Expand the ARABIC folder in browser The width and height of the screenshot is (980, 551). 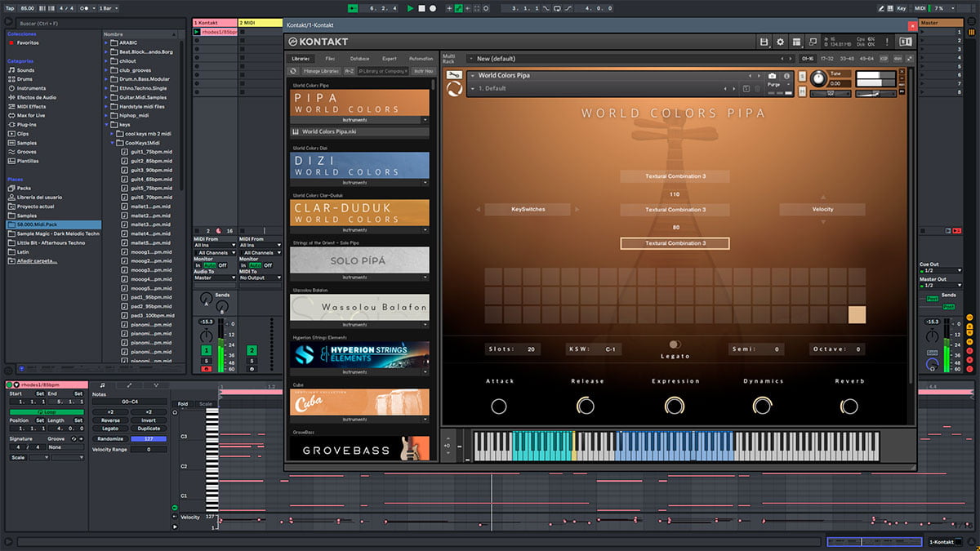107,42
